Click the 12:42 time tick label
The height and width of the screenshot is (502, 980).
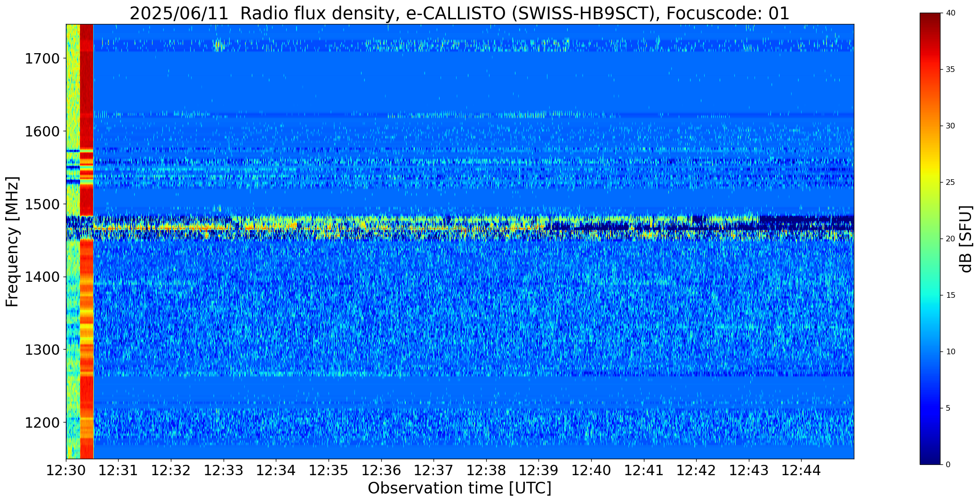point(696,470)
